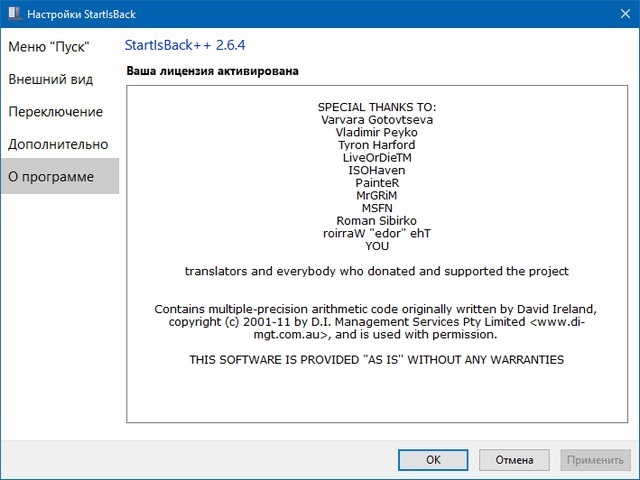
Task: Close the Настройки StartIsBack window
Action: [625, 14]
